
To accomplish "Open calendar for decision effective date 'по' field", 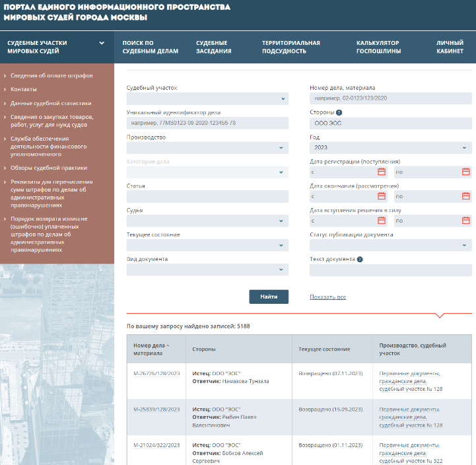I will (x=466, y=221).
